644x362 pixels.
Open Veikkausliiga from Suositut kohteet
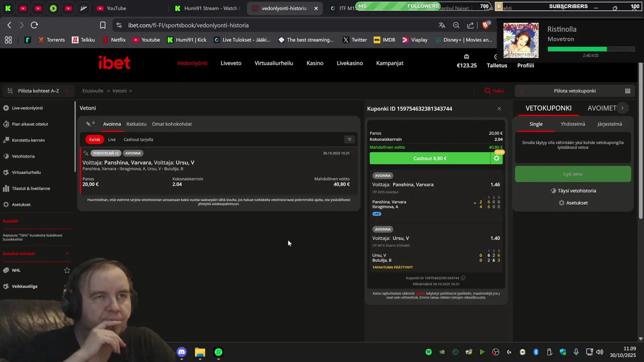pyautogui.click(x=24, y=286)
